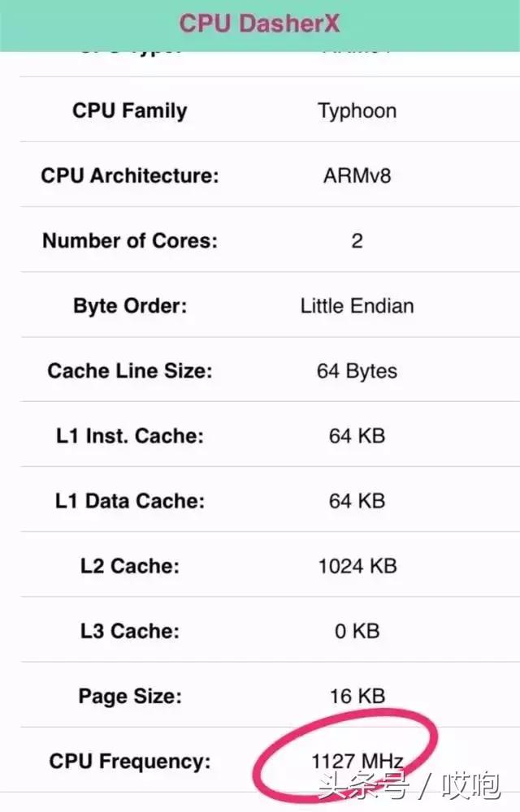Select the Page Size label
This screenshot has width=520, height=812.
click(130, 696)
